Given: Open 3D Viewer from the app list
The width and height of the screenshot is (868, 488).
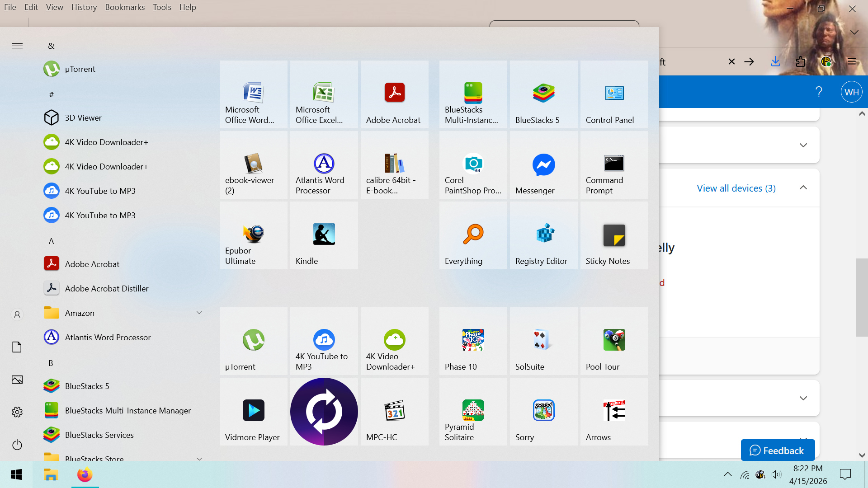Looking at the screenshot, I should 122,117.
